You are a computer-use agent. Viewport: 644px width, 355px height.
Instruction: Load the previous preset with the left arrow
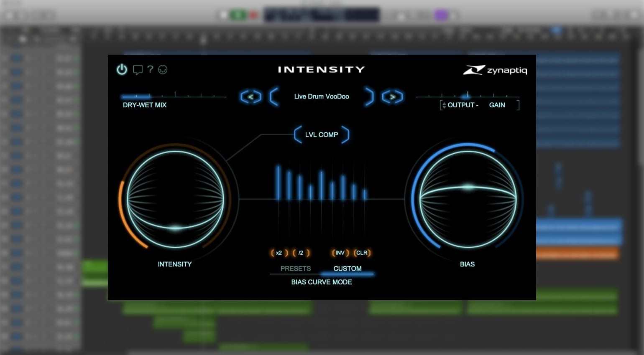click(250, 96)
